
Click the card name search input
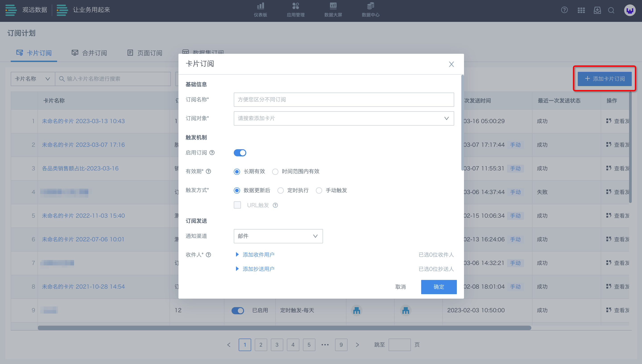[113, 79]
